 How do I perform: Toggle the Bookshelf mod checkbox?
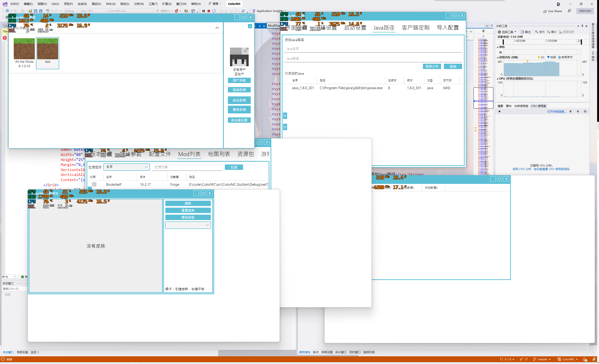(94, 184)
